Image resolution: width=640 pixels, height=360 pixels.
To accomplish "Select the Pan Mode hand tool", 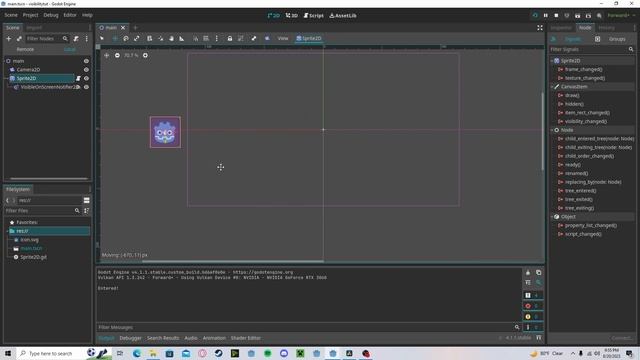I will pos(171,38).
